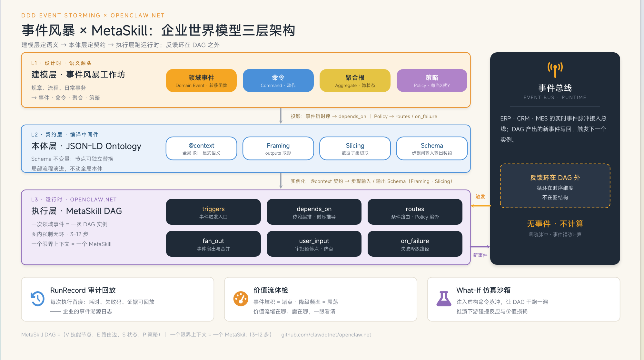644x360 pixels.
Task: Click the header DDD EVENT STORMING × OPENCLAW.NET
Action: click(93, 15)
